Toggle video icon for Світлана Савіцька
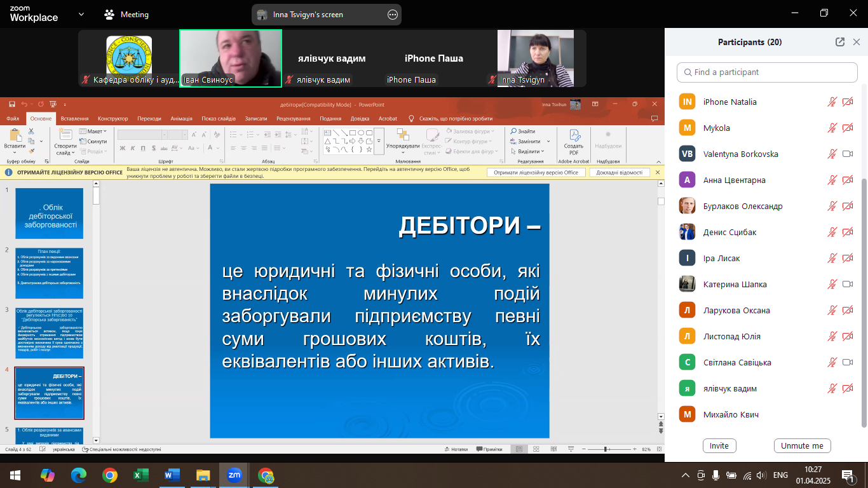Image resolution: width=868 pixels, height=488 pixels. (847, 362)
